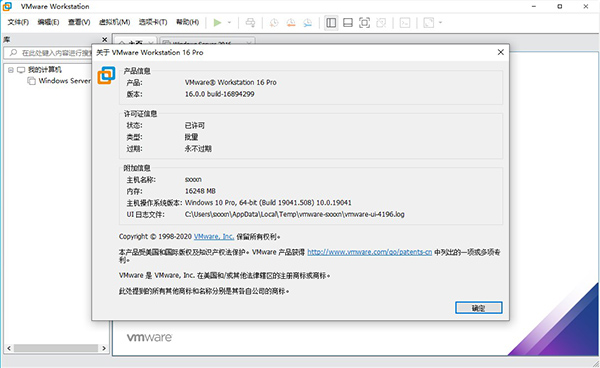The width and height of the screenshot is (600, 368).
Task: Click the search magnifier icon in library
Action: coord(13,52)
